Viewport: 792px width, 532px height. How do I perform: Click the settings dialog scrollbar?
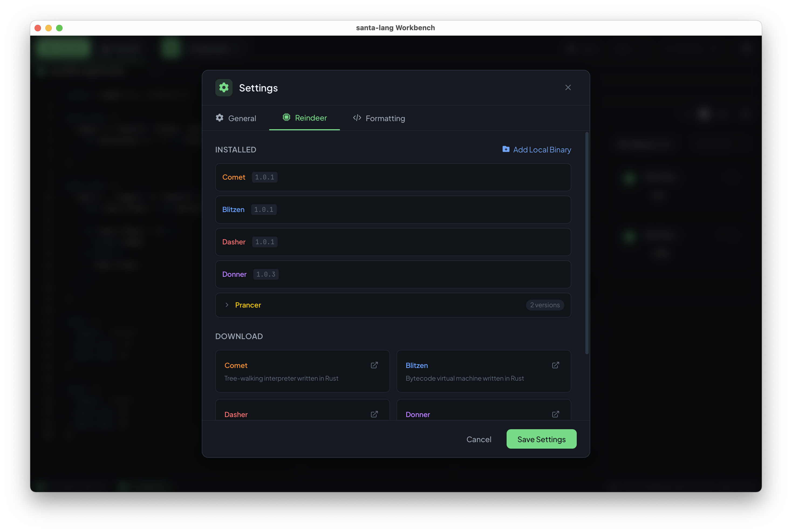pos(586,243)
